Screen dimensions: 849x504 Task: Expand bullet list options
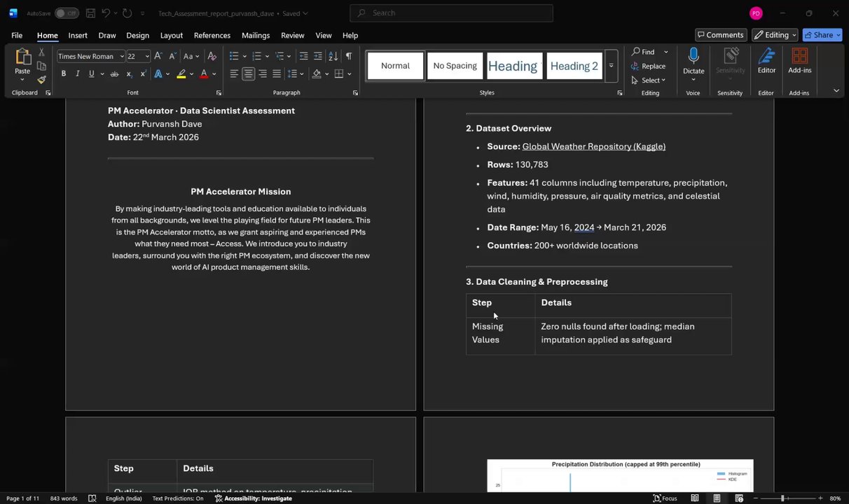[x=244, y=56]
